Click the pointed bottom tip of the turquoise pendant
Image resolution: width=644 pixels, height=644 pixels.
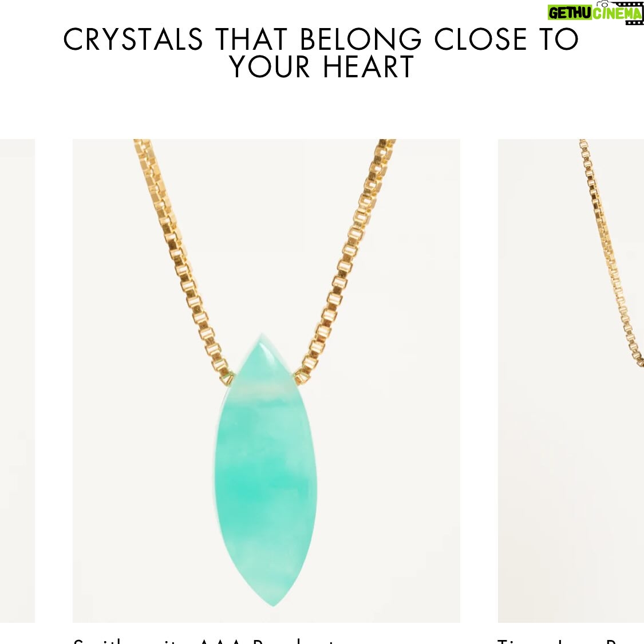click(x=272, y=600)
